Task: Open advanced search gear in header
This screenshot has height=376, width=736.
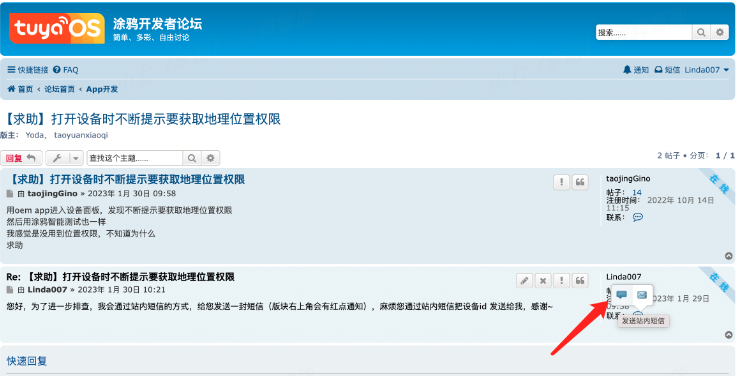Action: click(720, 32)
